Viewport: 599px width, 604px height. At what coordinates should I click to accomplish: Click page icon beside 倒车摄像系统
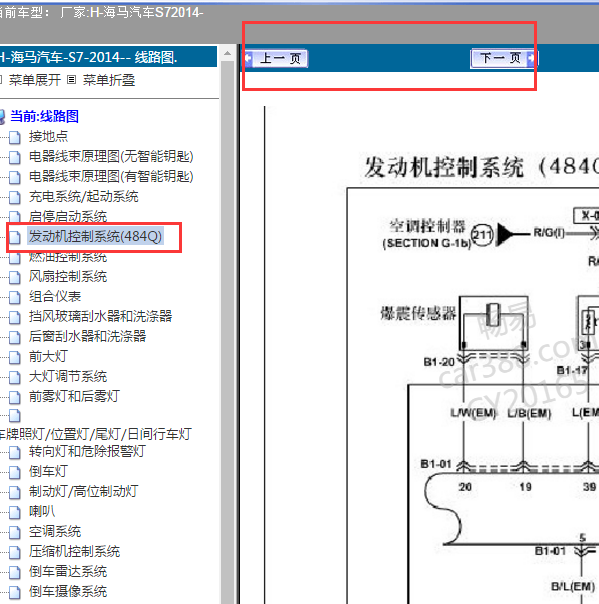[x=15, y=592]
